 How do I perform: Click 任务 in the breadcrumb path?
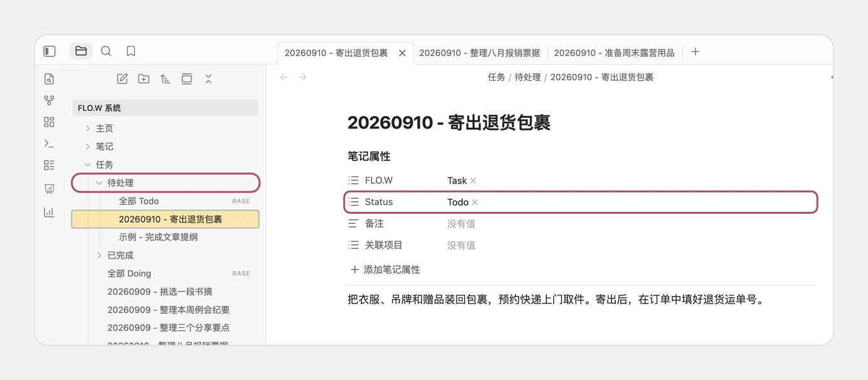coord(496,77)
